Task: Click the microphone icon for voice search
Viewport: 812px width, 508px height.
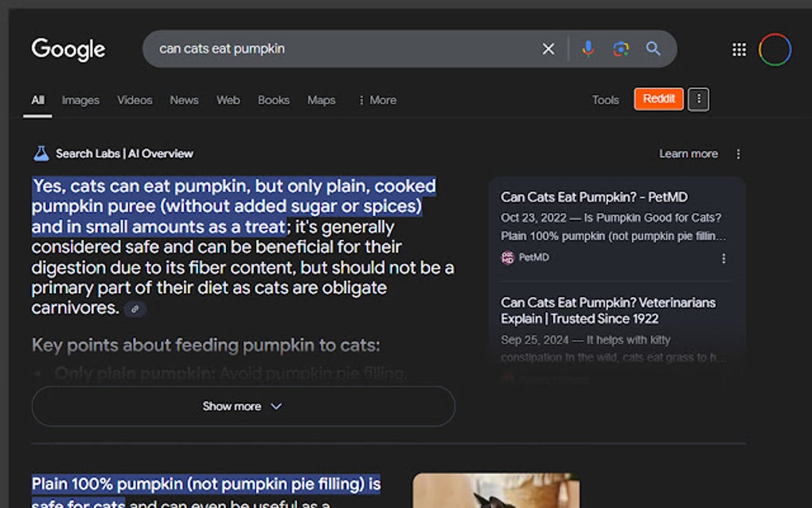Action: (x=588, y=49)
